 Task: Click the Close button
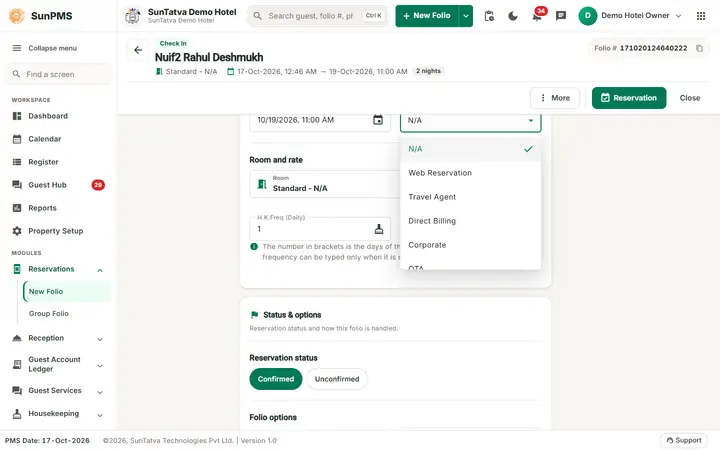click(x=690, y=98)
